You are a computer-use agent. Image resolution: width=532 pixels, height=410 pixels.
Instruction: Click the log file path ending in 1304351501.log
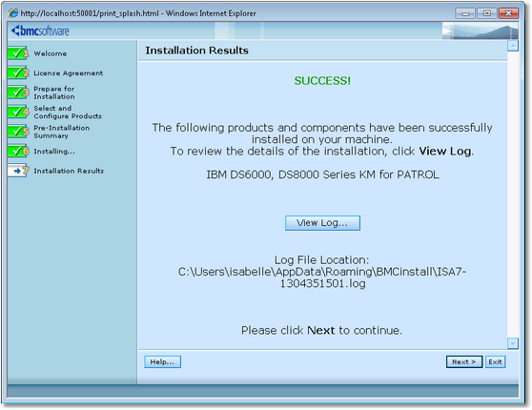pos(322,277)
